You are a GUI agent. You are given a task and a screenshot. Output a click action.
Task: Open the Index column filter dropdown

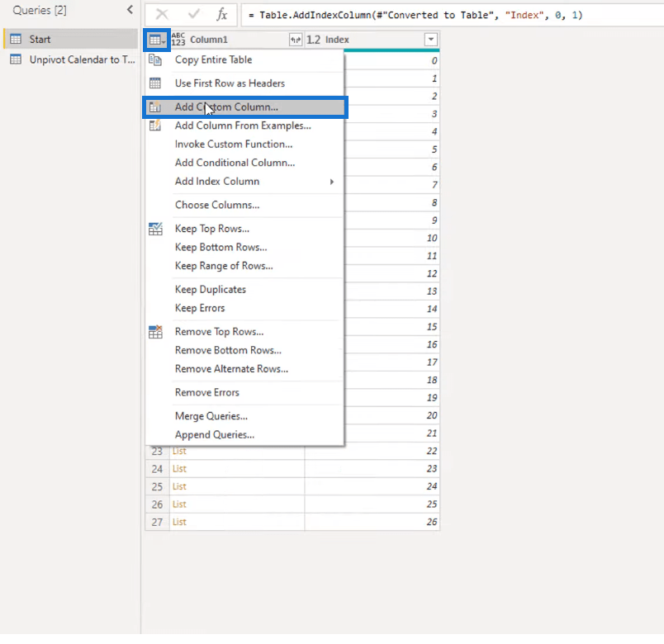pyautogui.click(x=430, y=40)
